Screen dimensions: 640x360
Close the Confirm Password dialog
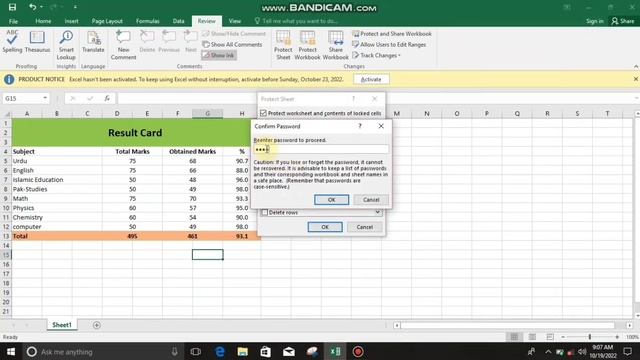coord(381,126)
